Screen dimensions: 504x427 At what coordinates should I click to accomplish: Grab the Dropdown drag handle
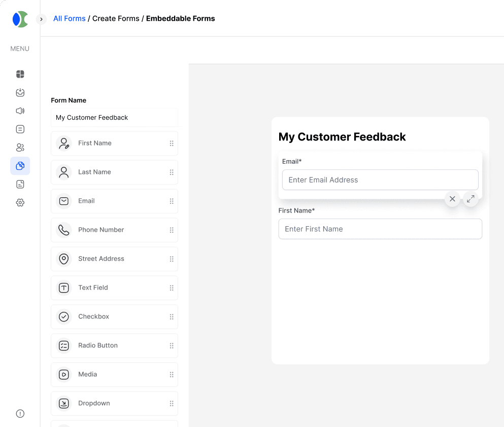172,403
